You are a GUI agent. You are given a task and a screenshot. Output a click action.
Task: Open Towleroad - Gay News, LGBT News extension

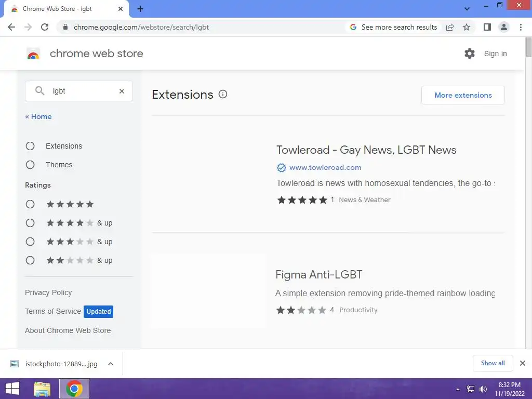[x=366, y=150]
